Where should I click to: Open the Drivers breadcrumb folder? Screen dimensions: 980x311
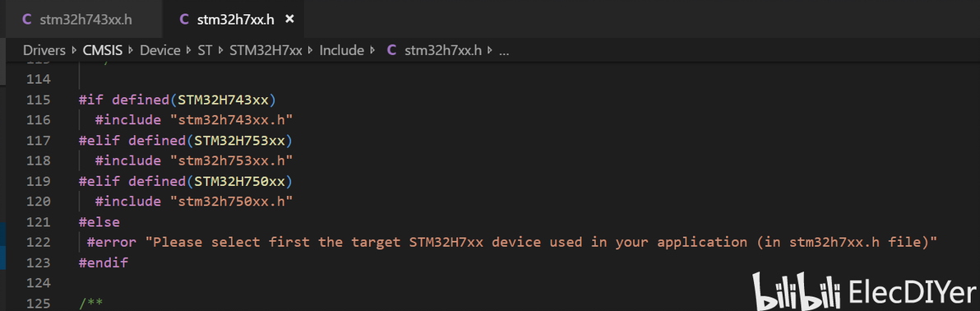[44, 50]
